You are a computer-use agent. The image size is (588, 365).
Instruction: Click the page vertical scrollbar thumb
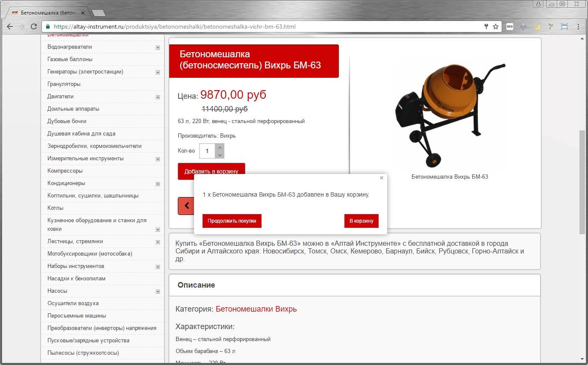pyautogui.click(x=582, y=182)
